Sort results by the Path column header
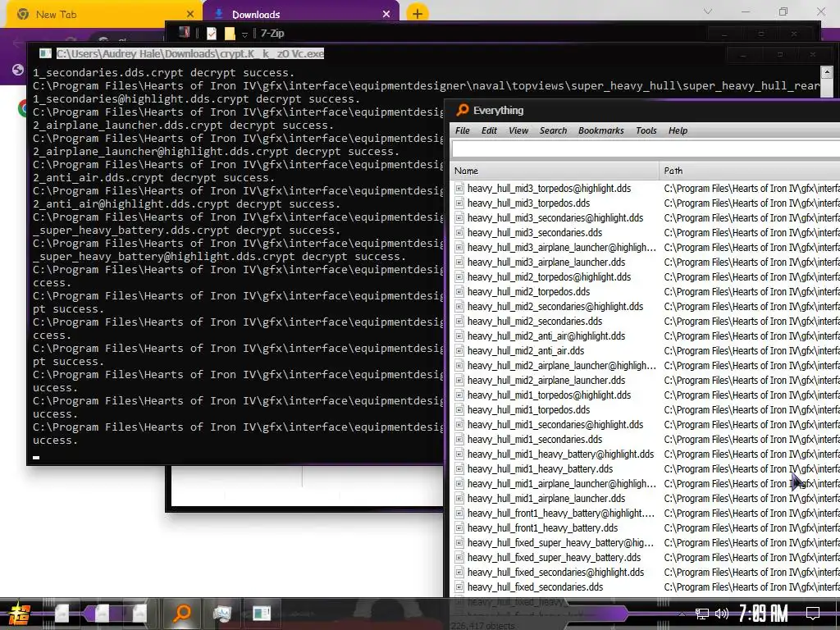Screen dimensions: 840x630 pos(750,171)
